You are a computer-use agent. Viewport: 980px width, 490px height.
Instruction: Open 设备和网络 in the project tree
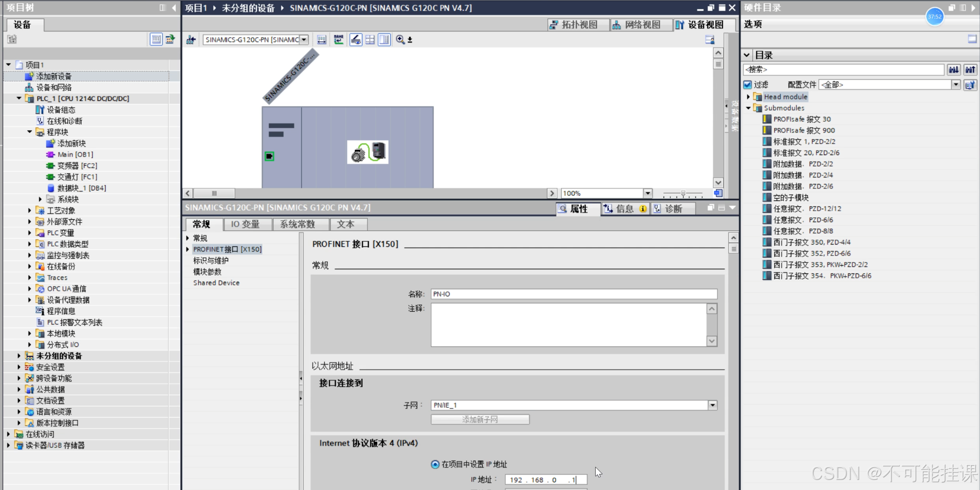click(54, 87)
